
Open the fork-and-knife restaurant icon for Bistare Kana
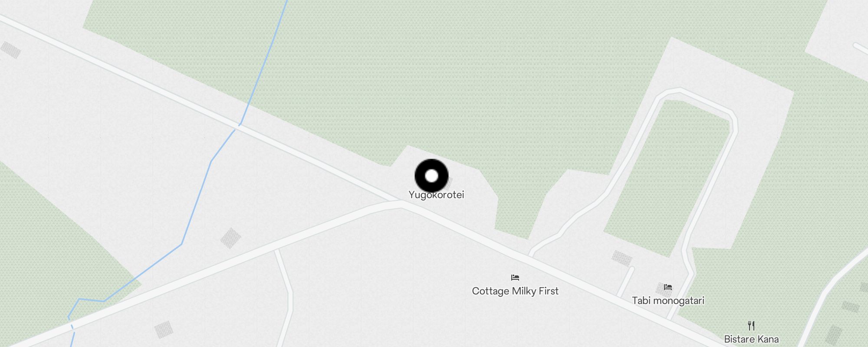(751, 325)
